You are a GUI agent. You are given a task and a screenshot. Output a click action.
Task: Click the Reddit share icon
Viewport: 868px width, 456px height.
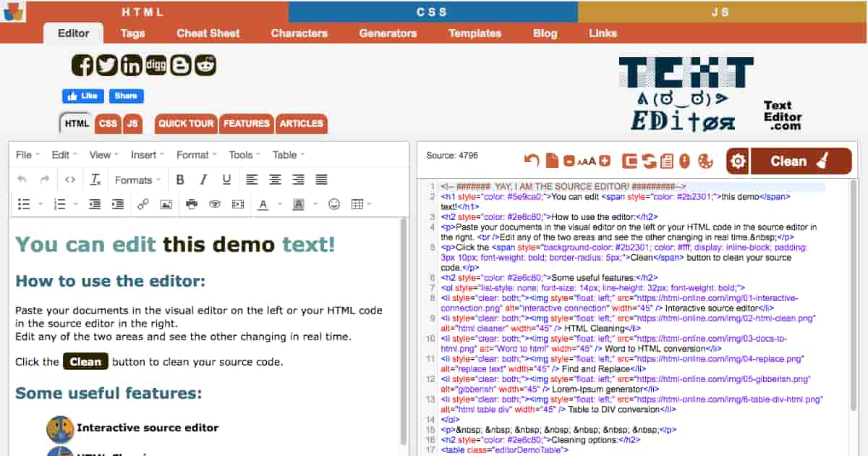tap(205, 65)
